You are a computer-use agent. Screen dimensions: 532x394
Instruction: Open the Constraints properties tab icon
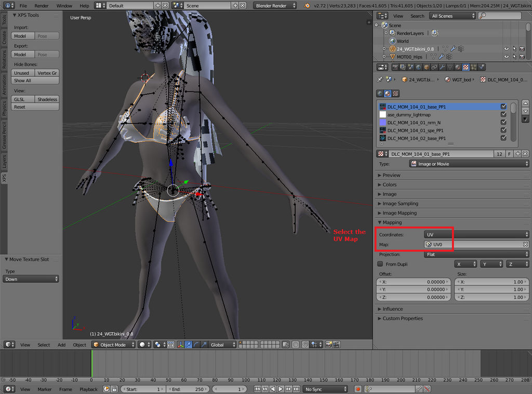434,67
